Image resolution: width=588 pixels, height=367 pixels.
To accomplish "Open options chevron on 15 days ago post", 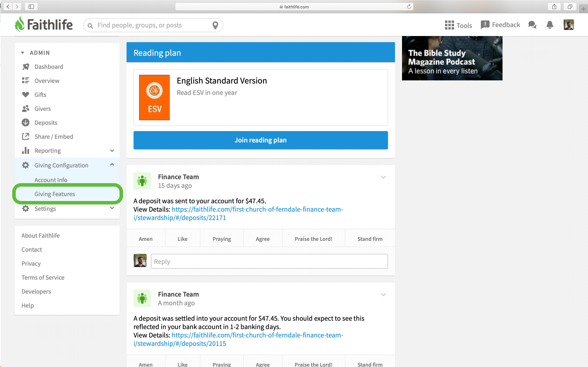I will tap(383, 177).
